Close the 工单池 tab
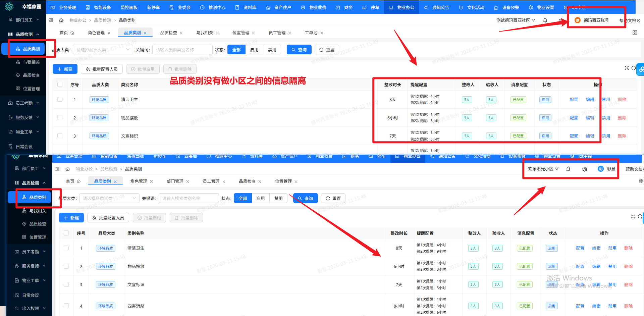 click(x=322, y=33)
